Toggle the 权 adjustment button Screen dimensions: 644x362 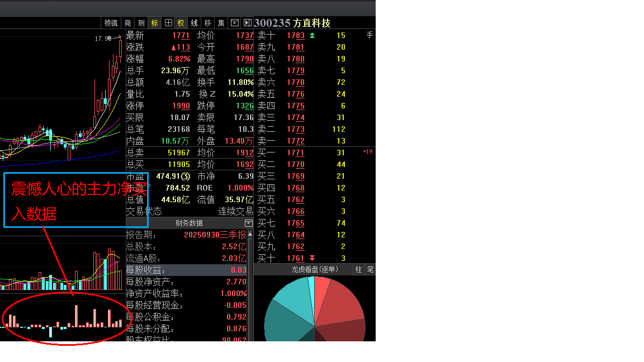[x=181, y=23]
